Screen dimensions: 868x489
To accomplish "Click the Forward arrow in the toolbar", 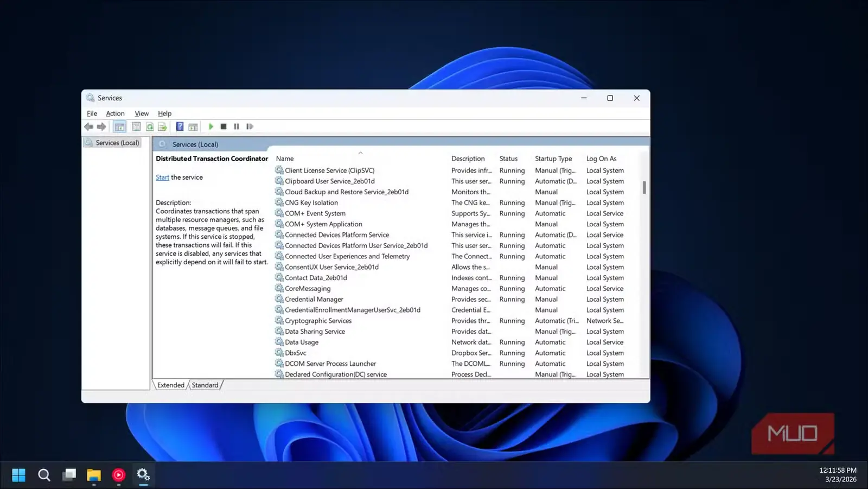I will coord(101,126).
